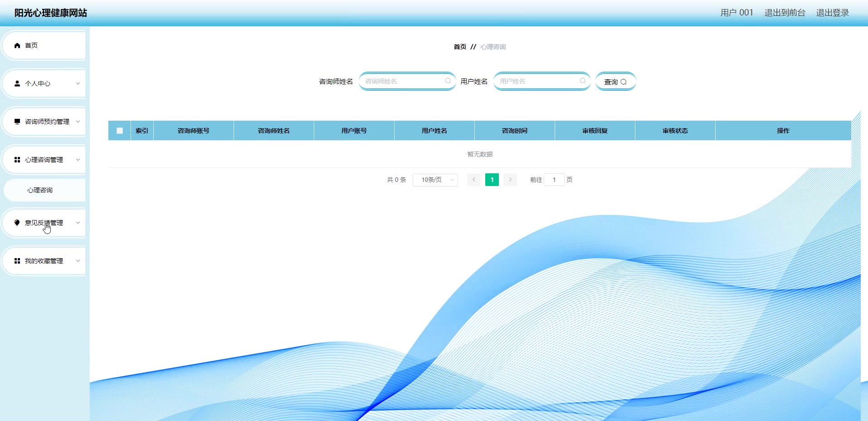
Task: Click the 用户账号 column header
Action: (354, 131)
